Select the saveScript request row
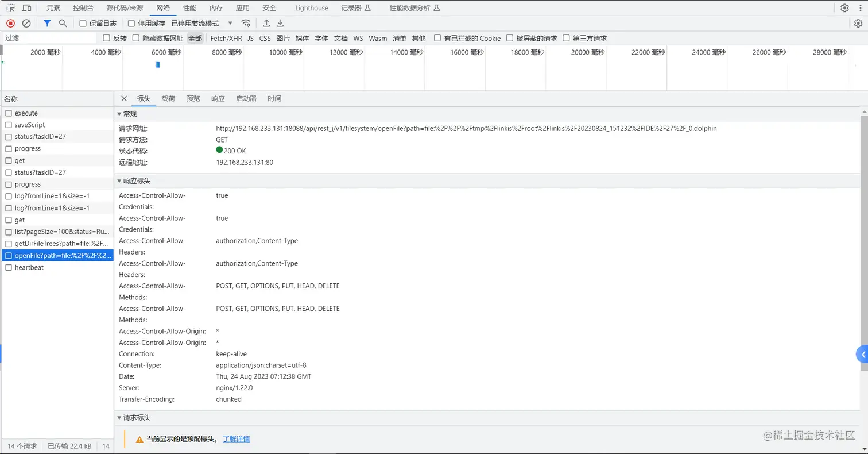The width and height of the screenshot is (868, 454). (x=57, y=125)
